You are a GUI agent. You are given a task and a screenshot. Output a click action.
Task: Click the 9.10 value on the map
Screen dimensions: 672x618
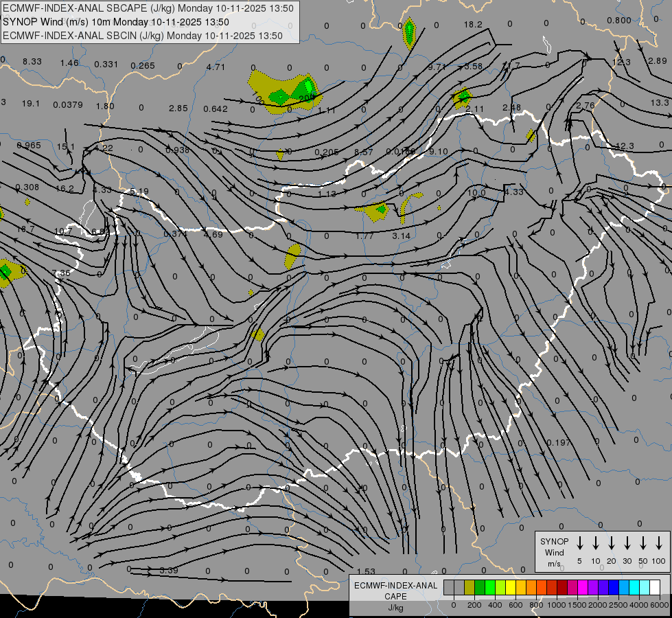click(439, 151)
